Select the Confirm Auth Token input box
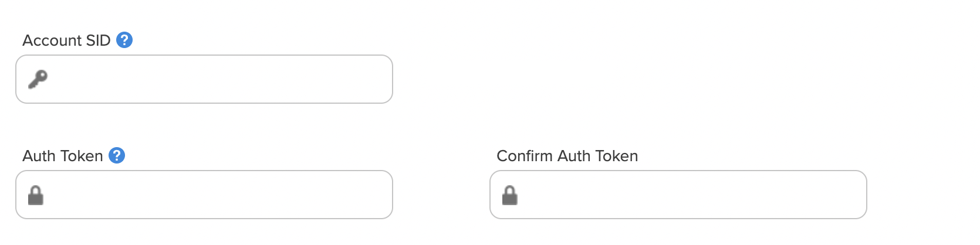Image resolution: width=980 pixels, height=245 pixels. tap(678, 195)
